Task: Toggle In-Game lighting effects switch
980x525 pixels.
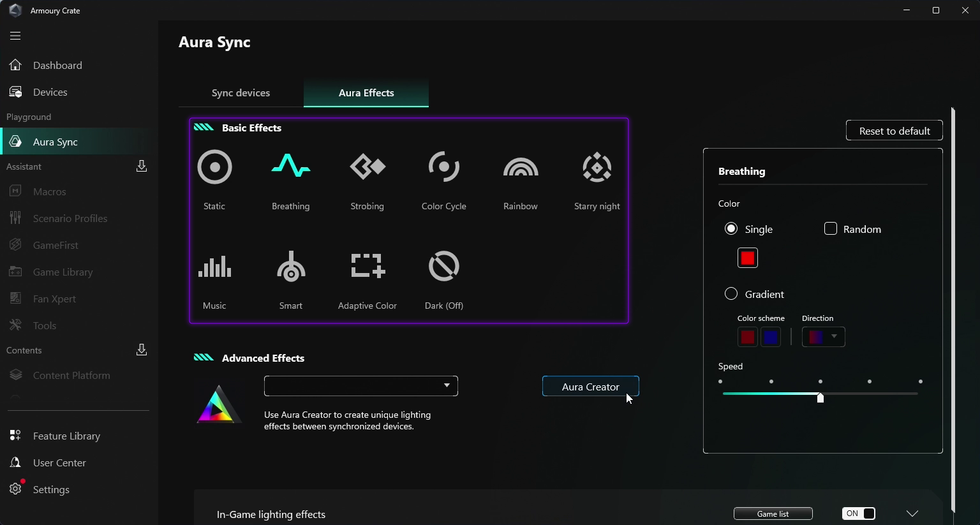Action: point(859,514)
